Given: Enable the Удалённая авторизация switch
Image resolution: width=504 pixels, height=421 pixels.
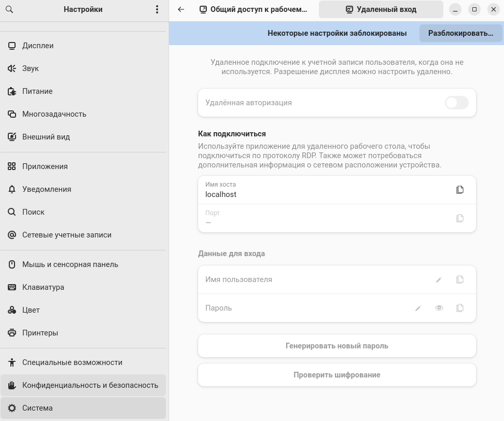Looking at the screenshot, I should coord(456,103).
